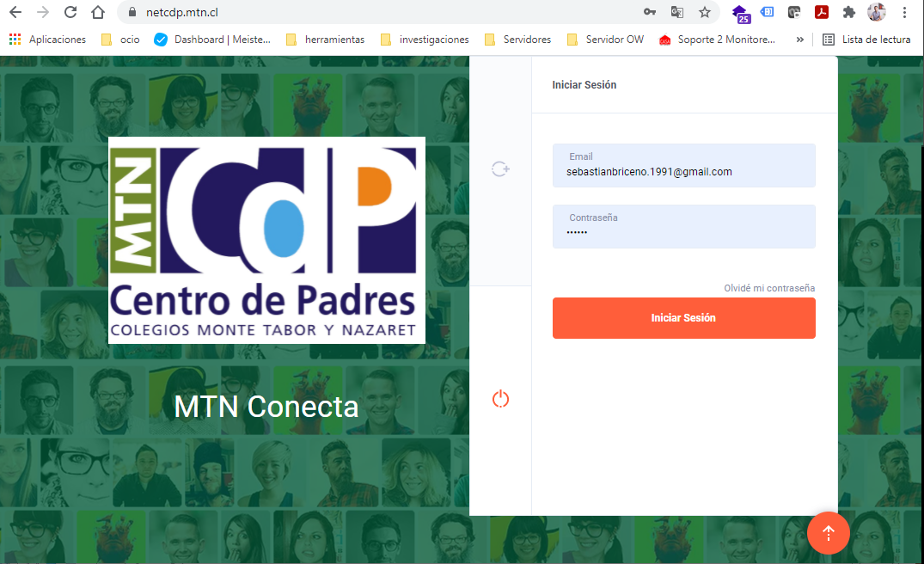Click the Olvidé mi contraseña link

(769, 288)
